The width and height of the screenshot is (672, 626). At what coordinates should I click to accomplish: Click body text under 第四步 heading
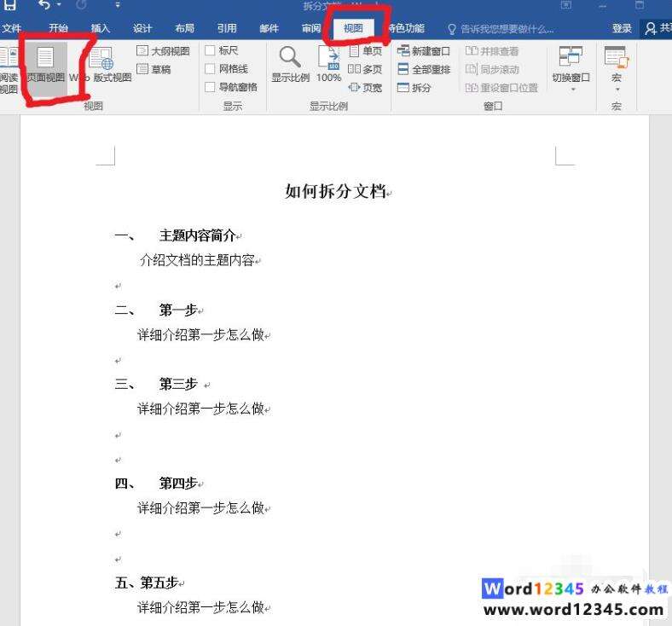[200, 508]
